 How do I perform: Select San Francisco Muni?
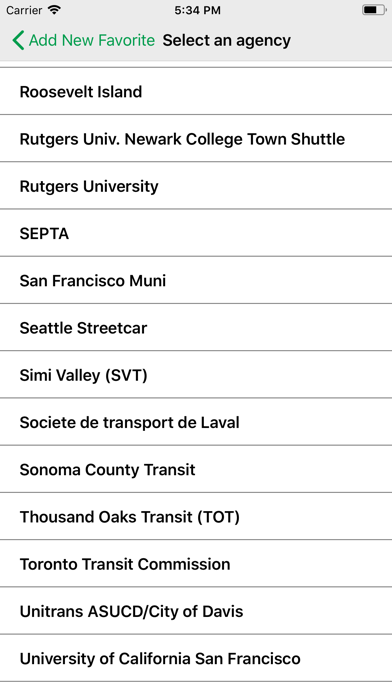(196, 280)
